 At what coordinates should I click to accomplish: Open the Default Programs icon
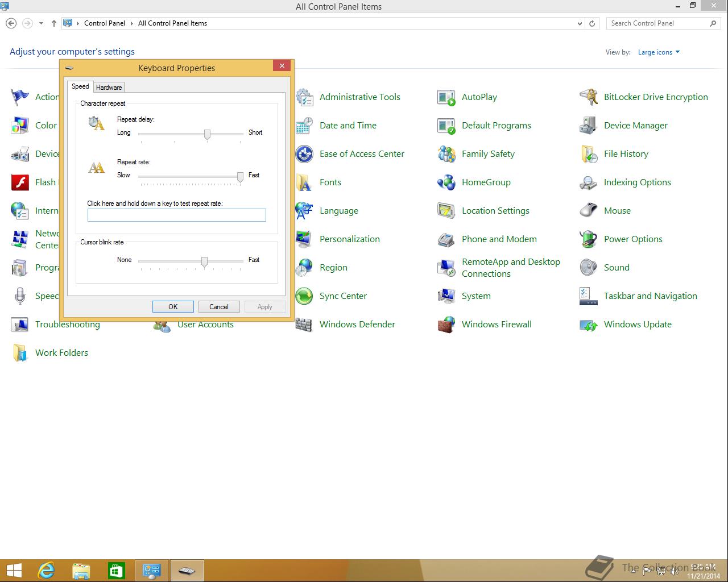click(x=446, y=126)
